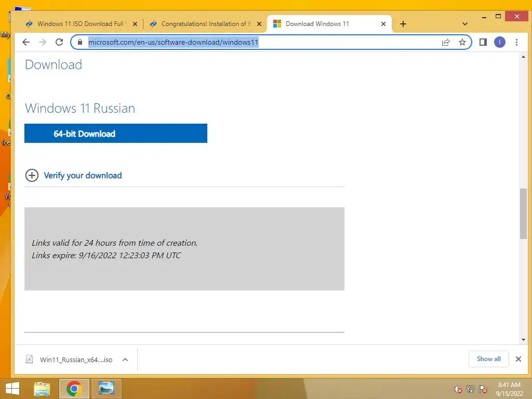Show all downloads
This screenshot has height=399, width=532.
pyautogui.click(x=488, y=359)
